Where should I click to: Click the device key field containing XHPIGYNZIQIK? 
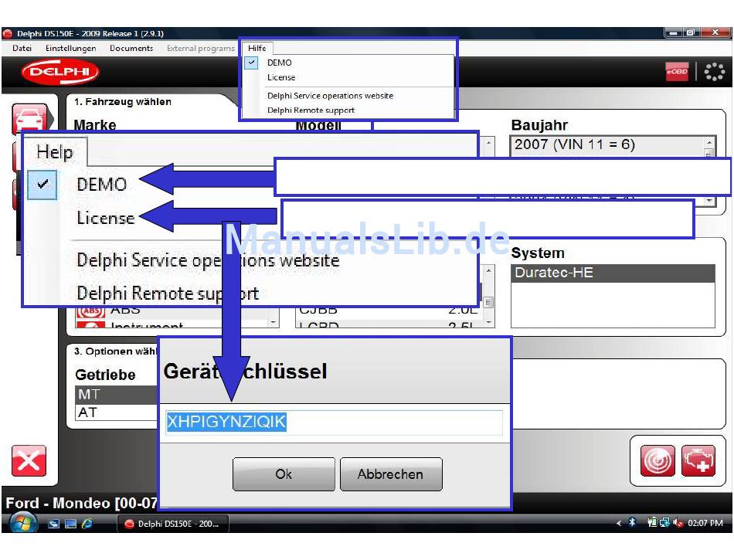coord(334,422)
